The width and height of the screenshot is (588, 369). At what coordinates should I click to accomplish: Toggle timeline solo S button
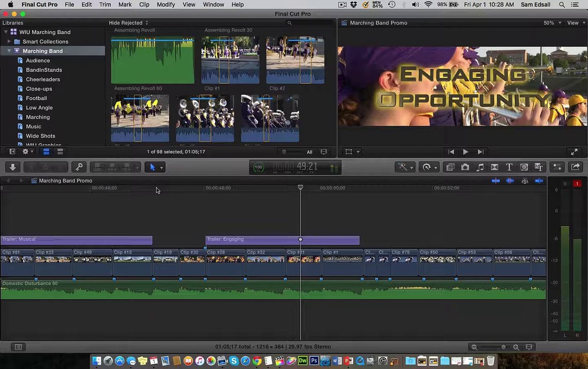[524, 181]
